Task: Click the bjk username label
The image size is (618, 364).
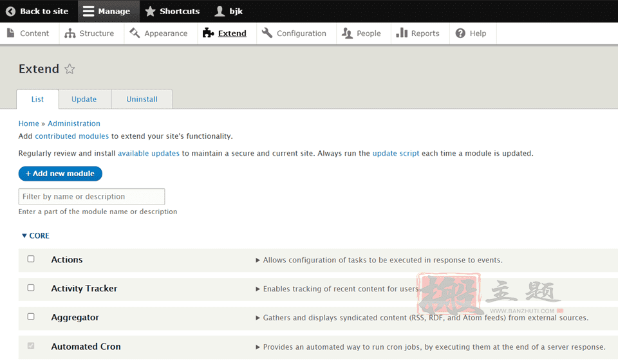Action: 236,12
